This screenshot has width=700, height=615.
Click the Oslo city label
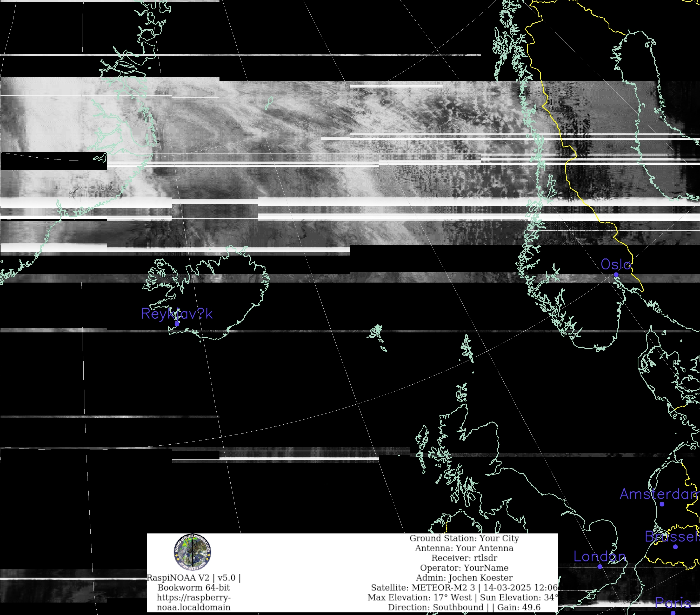[616, 265]
